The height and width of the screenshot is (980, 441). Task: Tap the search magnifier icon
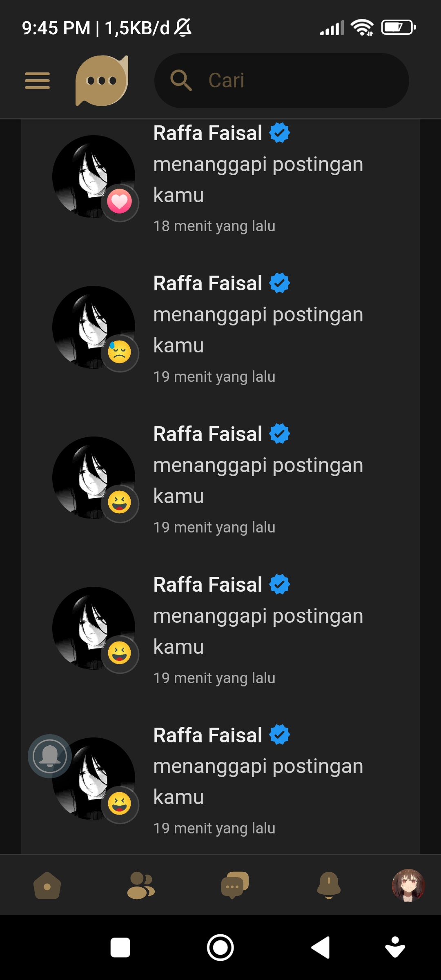pos(181,80)
